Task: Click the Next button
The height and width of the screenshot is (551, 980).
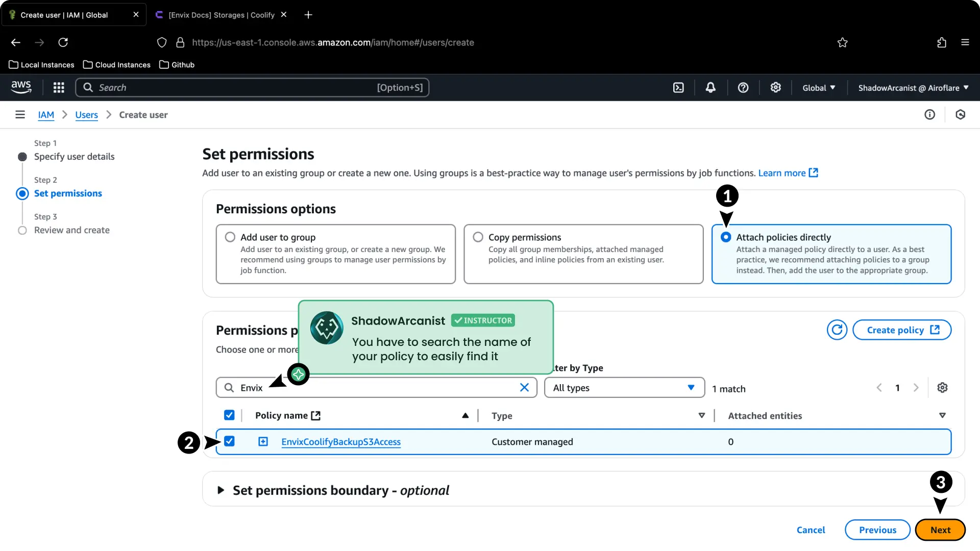Action: click(940, 530)
